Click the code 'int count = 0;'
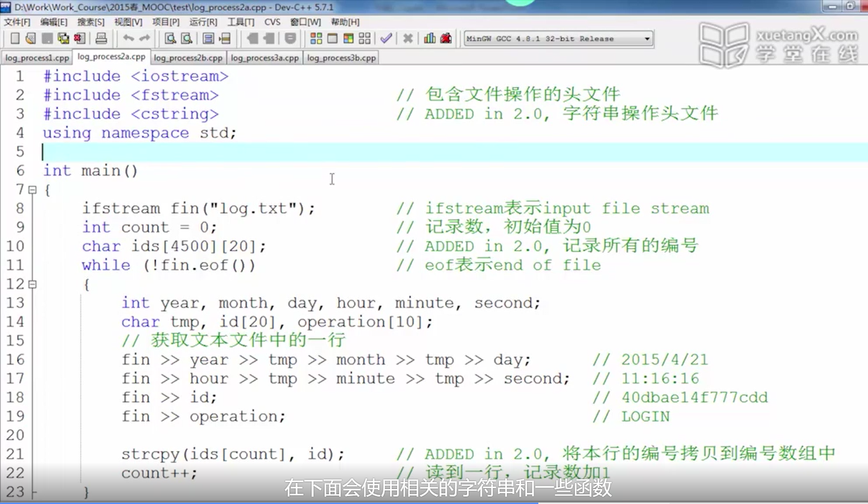 tap(150, 227)
